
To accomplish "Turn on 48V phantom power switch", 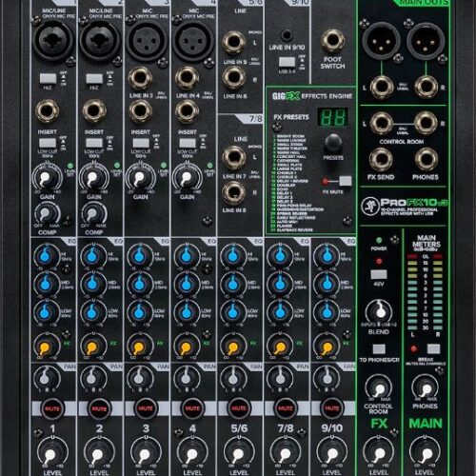I will 379,274.
